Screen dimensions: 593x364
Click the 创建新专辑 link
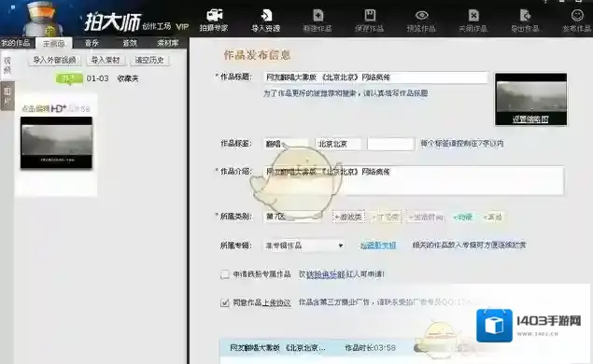coord(378,245)
